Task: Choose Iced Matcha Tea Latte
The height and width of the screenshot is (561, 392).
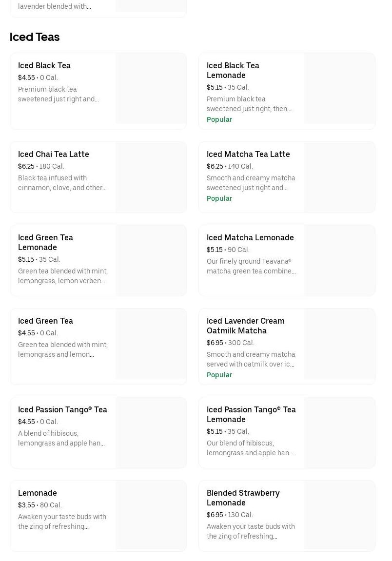Action: tap(248, 154)
